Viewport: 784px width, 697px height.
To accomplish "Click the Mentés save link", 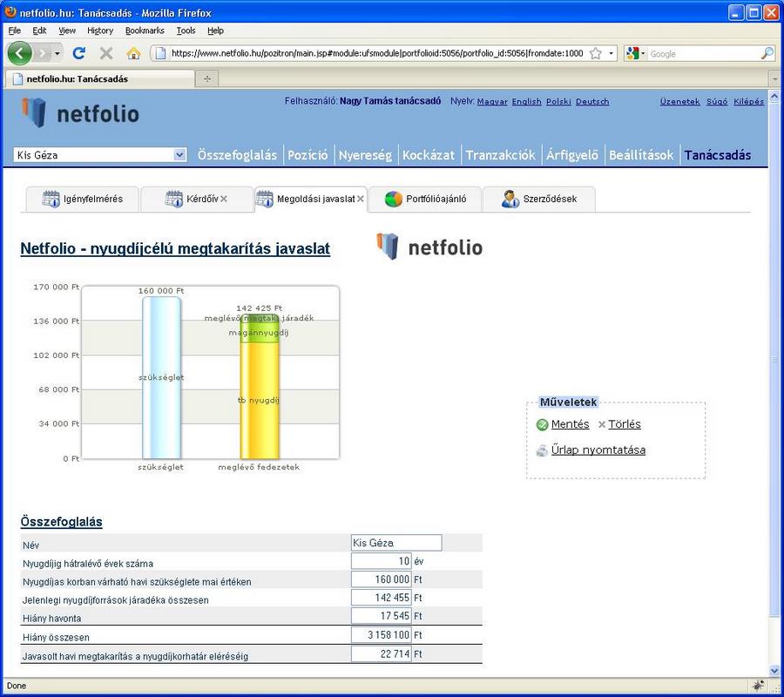I will tap(570, 424).
